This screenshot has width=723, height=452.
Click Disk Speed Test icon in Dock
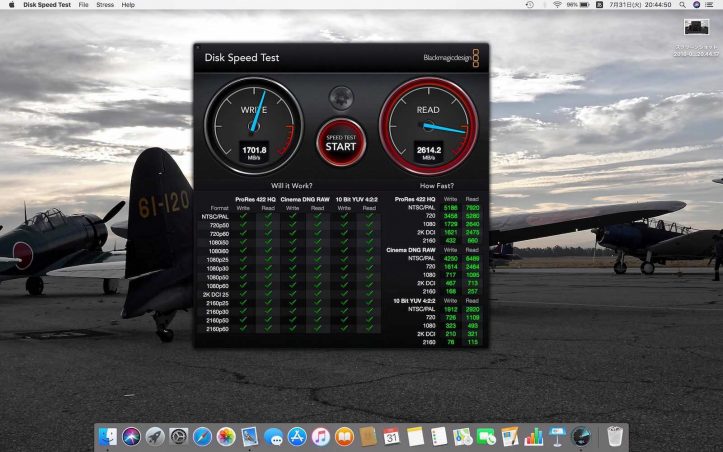pos(581,436)
